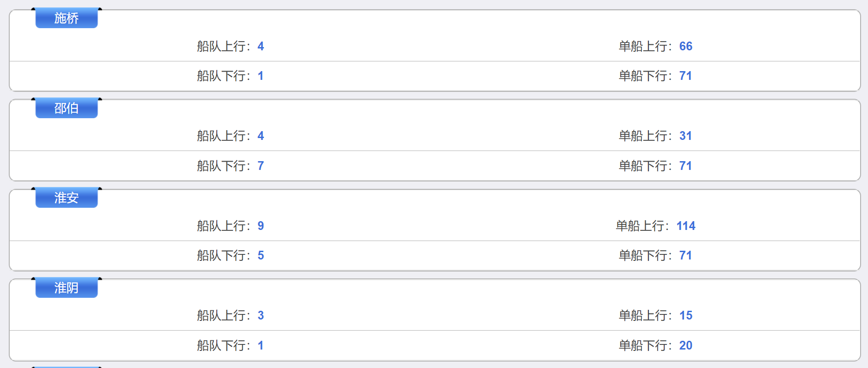The height and width of the screenshot is (368, 868).
Task: Select the 施桥 lock tab label
Action: 67,18
